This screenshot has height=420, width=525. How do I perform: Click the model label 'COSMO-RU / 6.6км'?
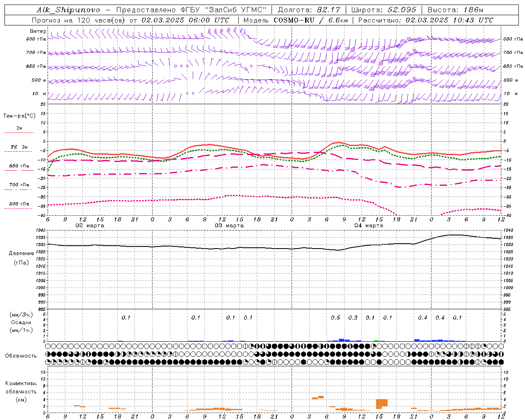pos(310,20)
